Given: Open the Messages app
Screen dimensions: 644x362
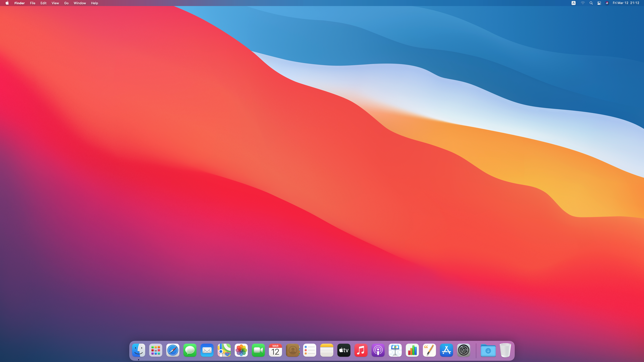Looking at the screenshot, I should [x=190, y=350].
